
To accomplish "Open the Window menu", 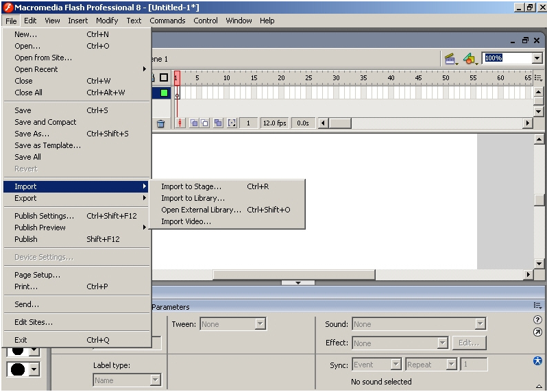I will point(239,21).
